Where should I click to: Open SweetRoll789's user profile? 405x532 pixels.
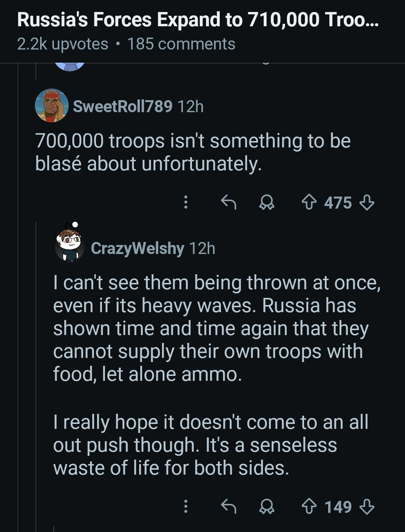pyautogui.click(x=123, y=107)
